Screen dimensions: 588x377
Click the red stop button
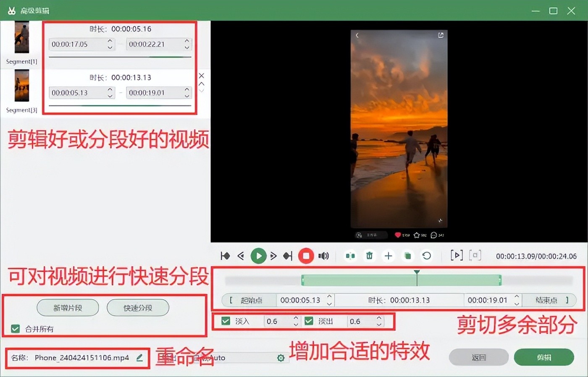pos(306,256)
